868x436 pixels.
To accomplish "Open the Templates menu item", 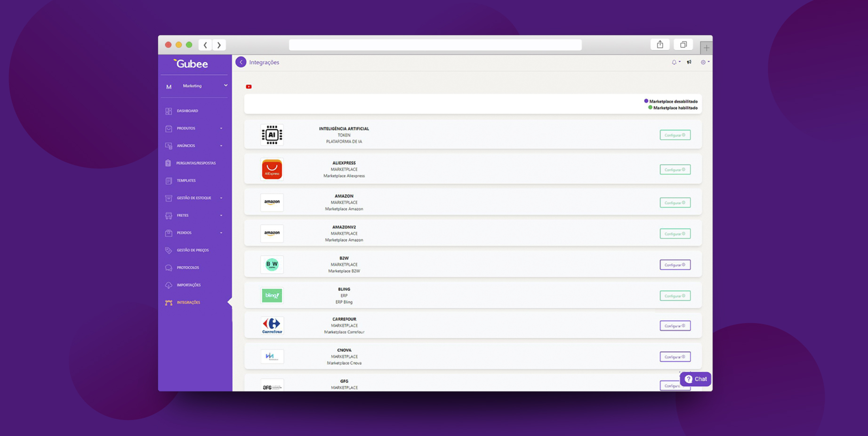I will pos(186,181).
